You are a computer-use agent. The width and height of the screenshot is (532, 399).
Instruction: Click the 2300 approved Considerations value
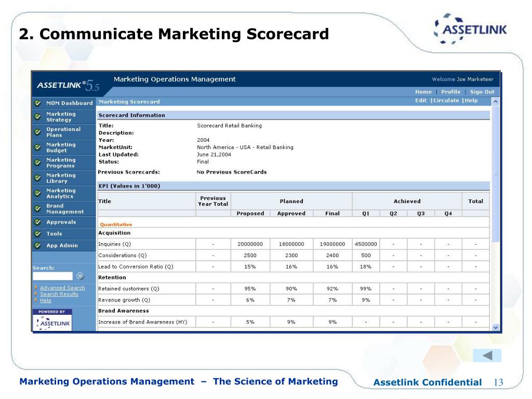pos(291,256)
